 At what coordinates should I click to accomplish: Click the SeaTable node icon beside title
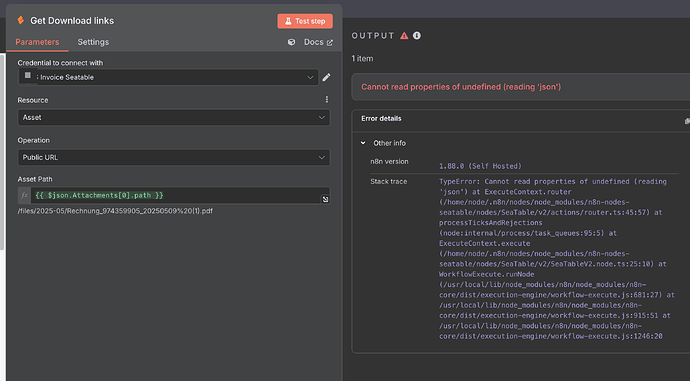(x=20, y=20)
